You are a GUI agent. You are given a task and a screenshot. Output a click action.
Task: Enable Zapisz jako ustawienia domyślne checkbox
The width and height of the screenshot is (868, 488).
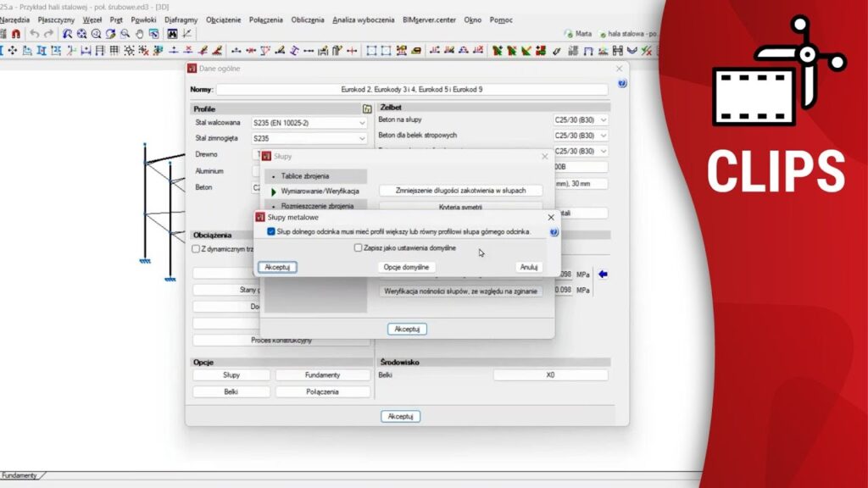coord(358,248)
